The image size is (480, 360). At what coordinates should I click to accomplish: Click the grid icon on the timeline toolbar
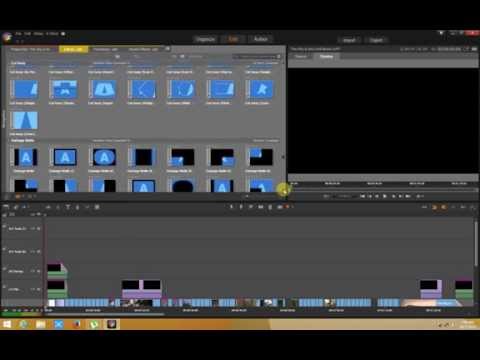(x=97, y=207)
